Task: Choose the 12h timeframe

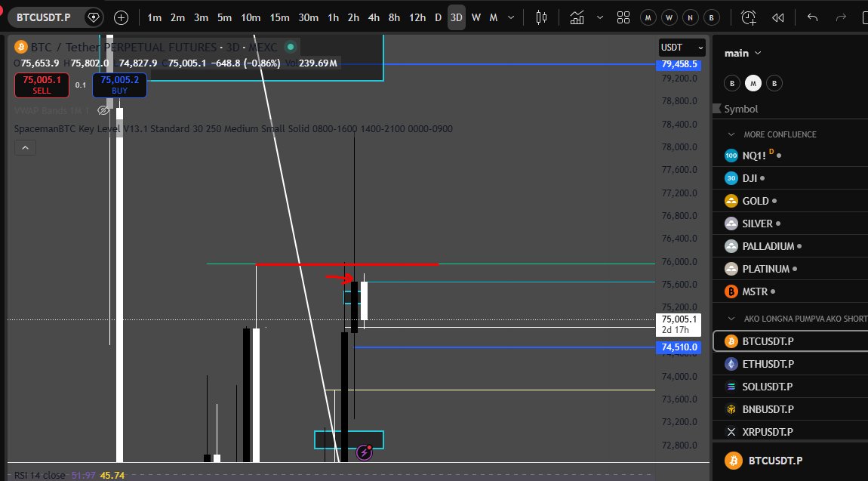Action: pos(417,17)
